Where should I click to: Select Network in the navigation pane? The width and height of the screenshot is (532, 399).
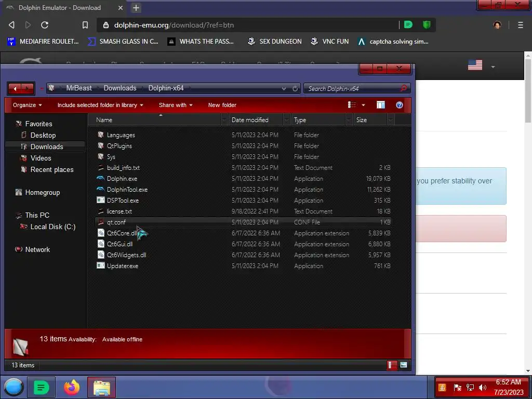pyautogui.click(x=37, y=249)
